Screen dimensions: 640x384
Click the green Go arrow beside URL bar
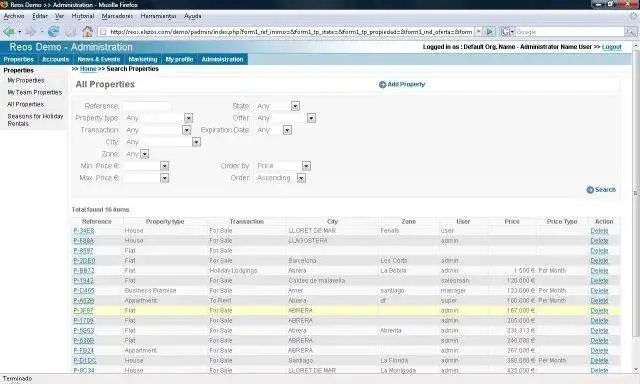tap(490, 31)
